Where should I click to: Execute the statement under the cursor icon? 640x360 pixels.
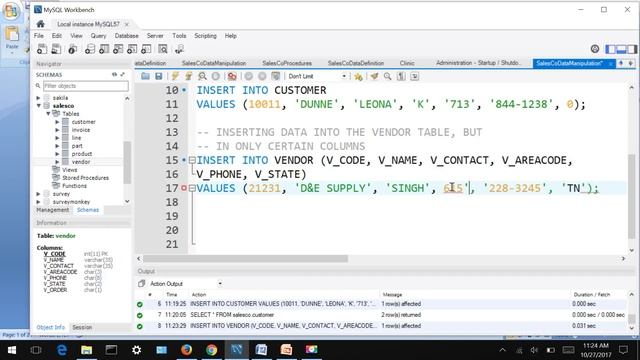pos(189,76)
